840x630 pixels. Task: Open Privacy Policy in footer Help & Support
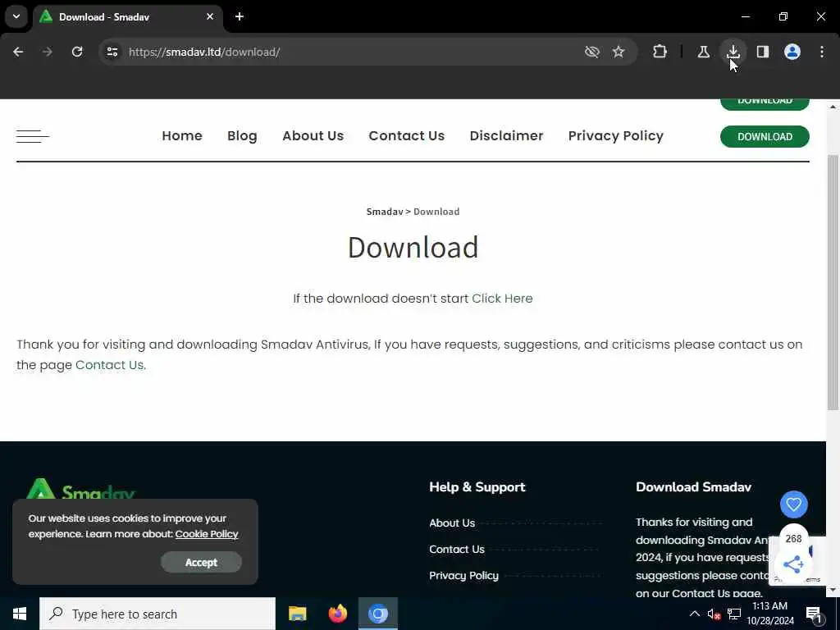tap(463, 575)
